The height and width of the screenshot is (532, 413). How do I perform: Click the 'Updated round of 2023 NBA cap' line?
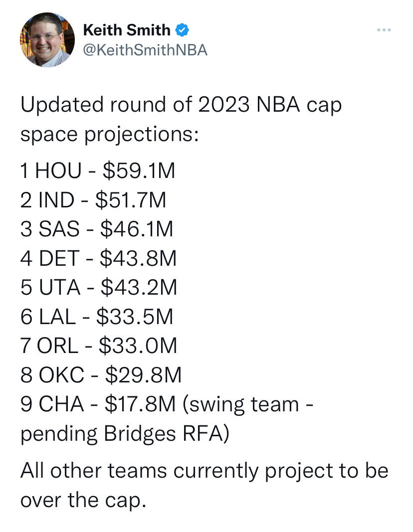[x=181, y=106]
